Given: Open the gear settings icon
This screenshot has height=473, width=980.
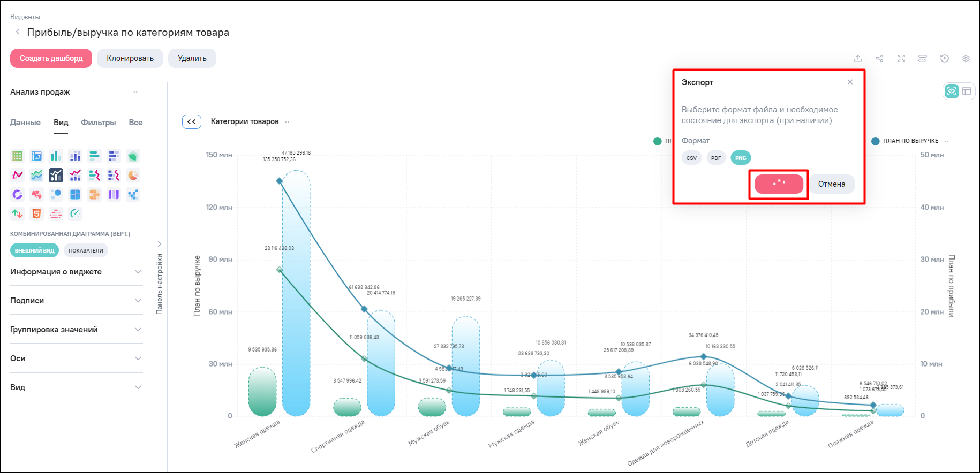Looking at the screenshot, I should tap(966, 58).
